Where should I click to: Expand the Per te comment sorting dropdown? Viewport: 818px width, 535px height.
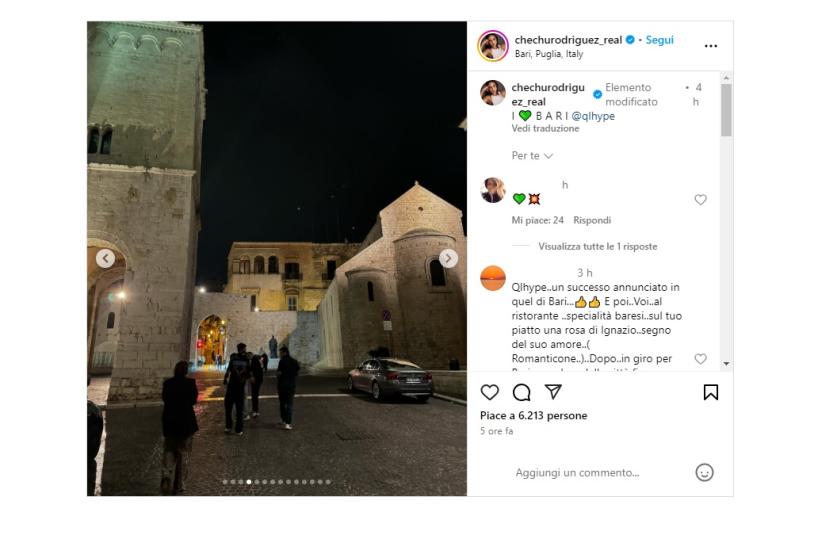pyautogui.click(x=532, y=155)
